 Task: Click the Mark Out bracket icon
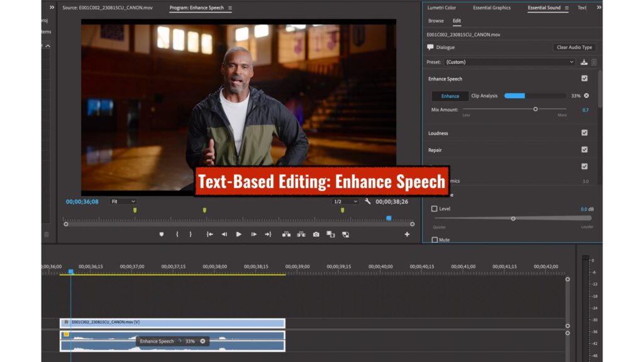click(x=190, y=234)
